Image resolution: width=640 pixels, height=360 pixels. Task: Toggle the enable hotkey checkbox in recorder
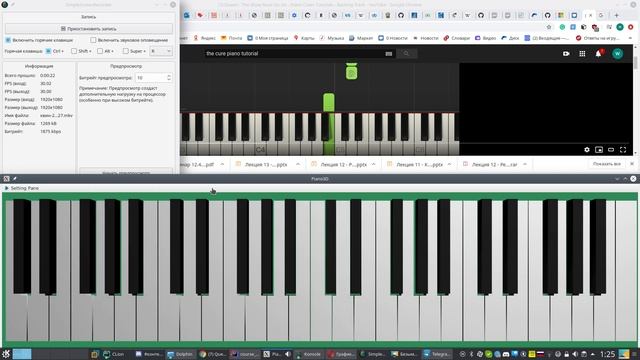(8, 40)
